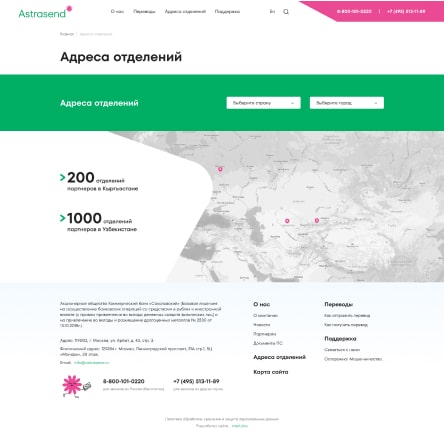Select the middle pink map pin

point(287,221)
